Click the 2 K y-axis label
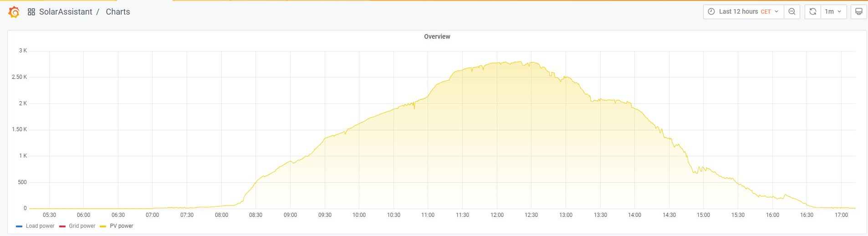 pyautogui.click(x=23, y=103)
